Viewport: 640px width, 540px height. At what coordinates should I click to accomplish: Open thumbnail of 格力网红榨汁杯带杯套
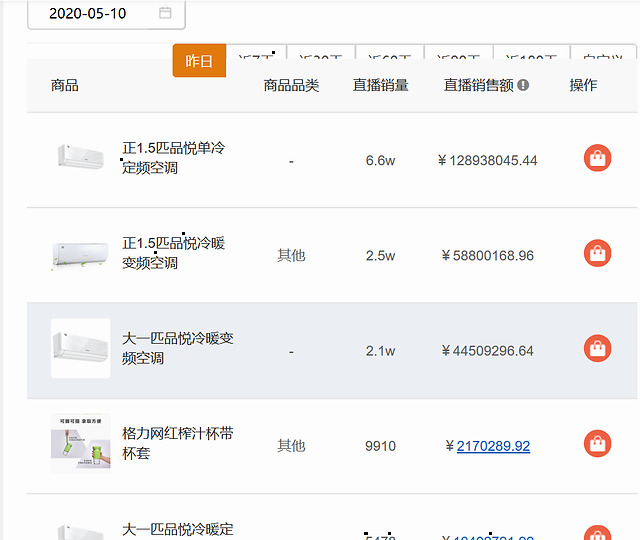[80, 444]
